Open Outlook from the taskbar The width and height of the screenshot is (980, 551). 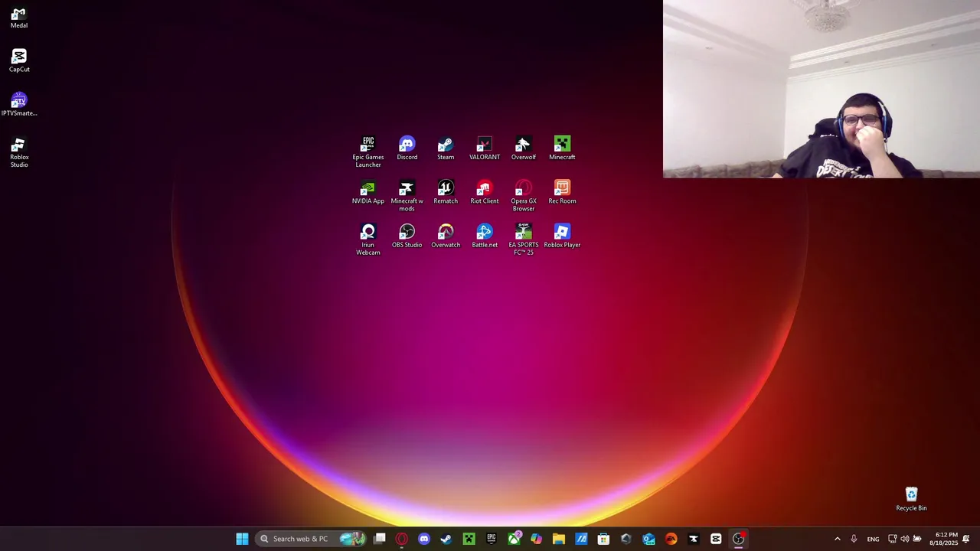click(648, 539)
